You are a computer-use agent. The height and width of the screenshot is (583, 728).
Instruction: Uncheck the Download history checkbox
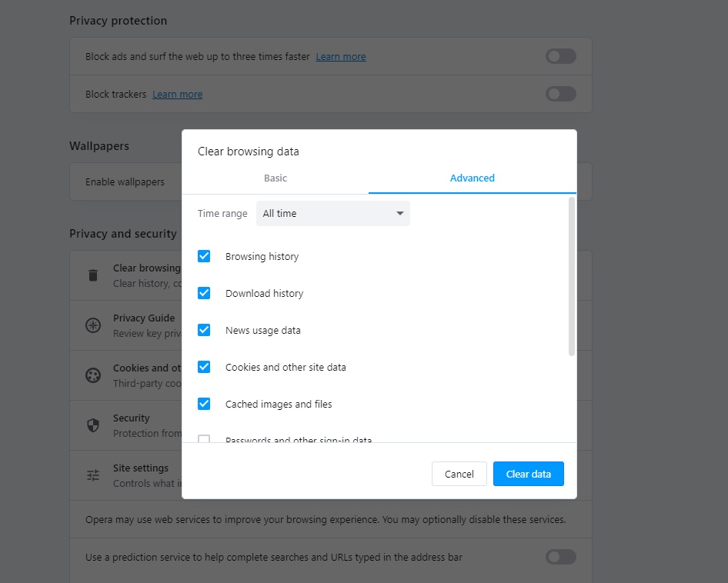point(204,293)
